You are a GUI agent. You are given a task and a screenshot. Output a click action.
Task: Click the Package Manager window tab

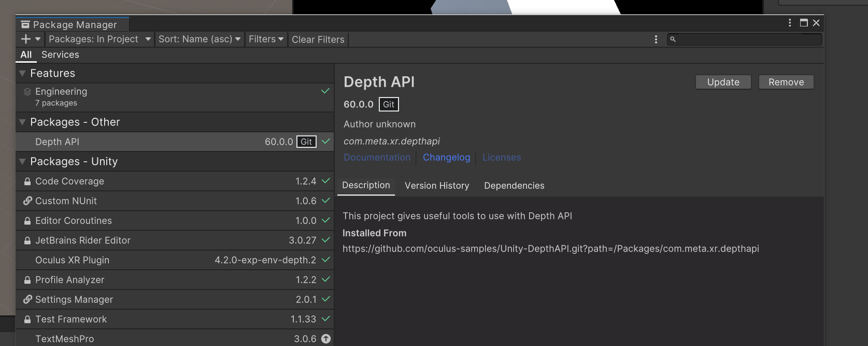point(72,24)
